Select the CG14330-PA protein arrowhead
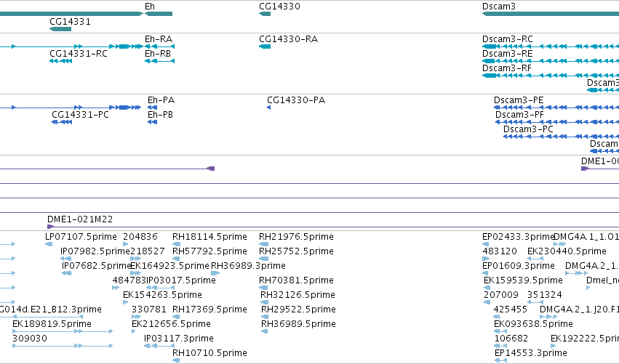 [x=269, y=108]
